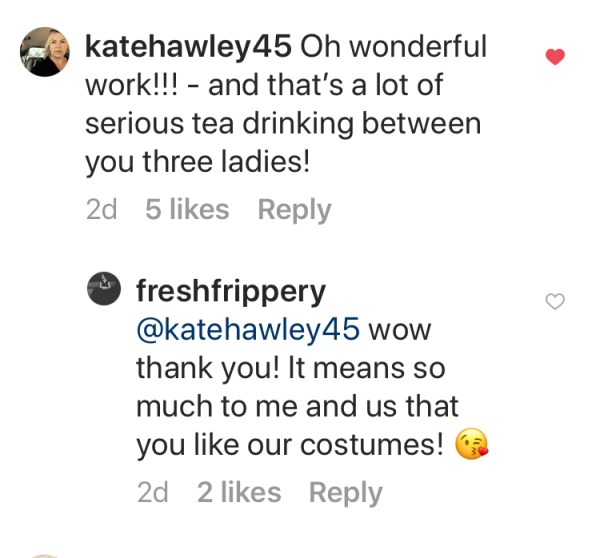The width and height of the screenshot is (600, 558).
Task: Click the words "serious tea drinking between"
Action: point(283,125)
